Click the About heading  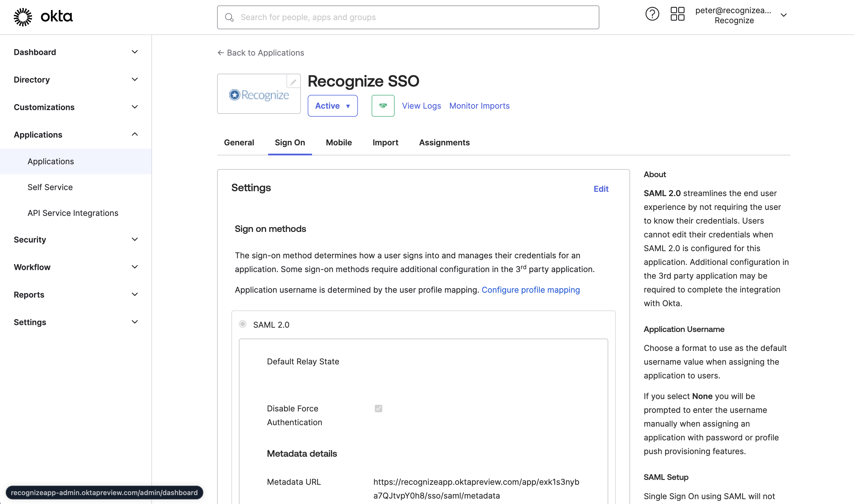[x=655, y=174]
